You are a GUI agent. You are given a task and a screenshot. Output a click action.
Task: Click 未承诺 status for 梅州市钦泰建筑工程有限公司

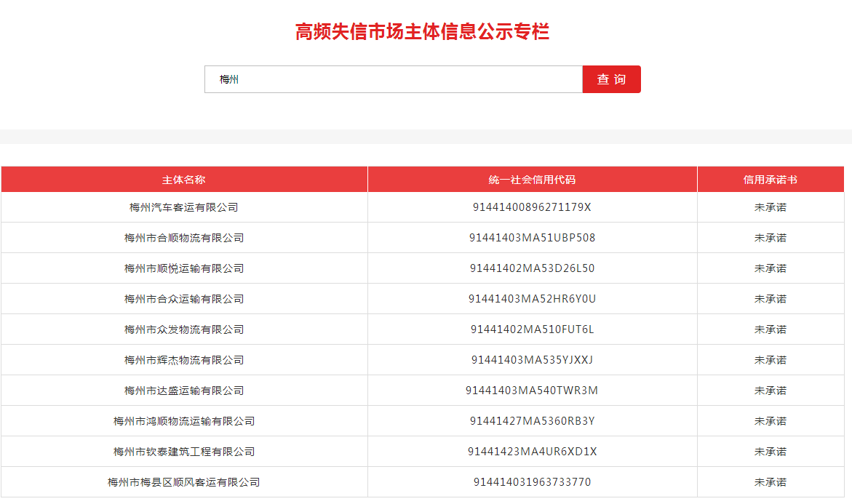click(770, 452)
